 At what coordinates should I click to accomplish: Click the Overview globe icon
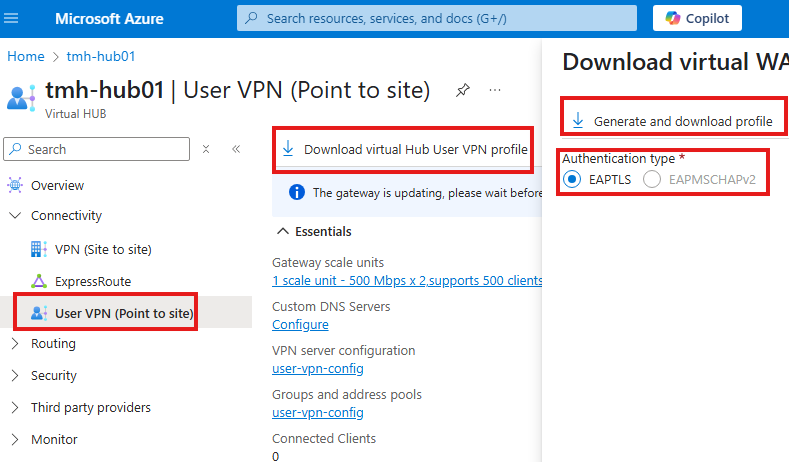(x=15, y=186)
